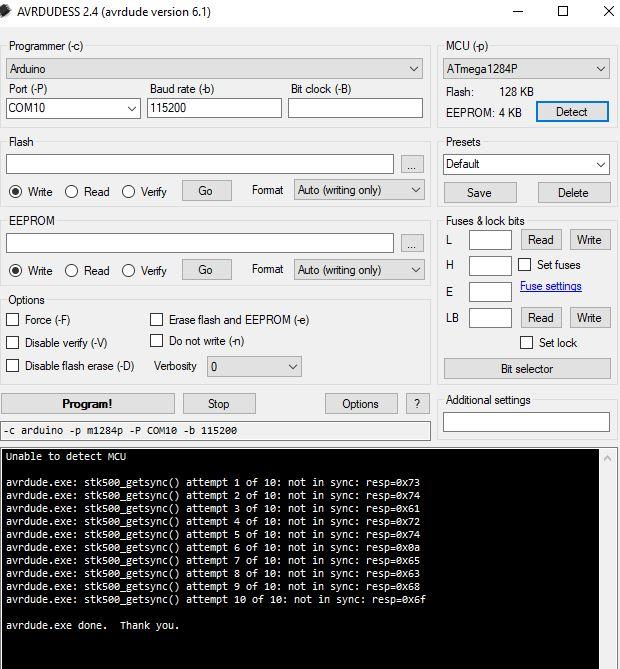Click the E fuse input field
620x669 pixels.
tap(490, 292)
